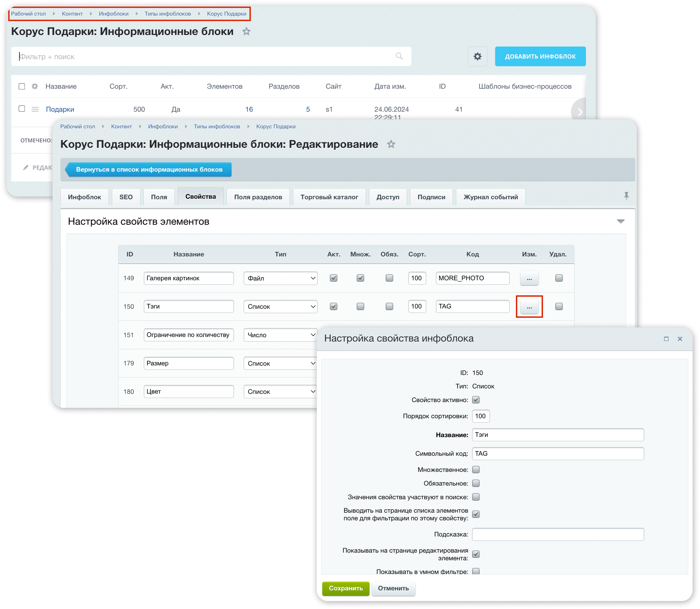Open the type dropdown for Ограничение по количеству
700x609 pixels.
(x=280, y=335)
